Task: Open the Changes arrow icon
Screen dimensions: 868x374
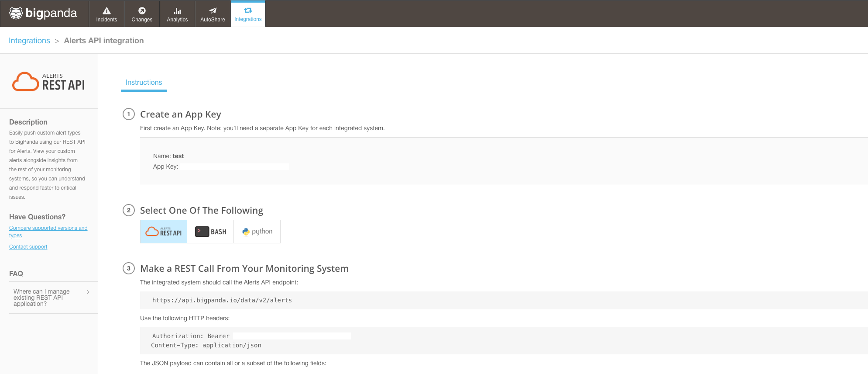Action: tap(142, 11)
